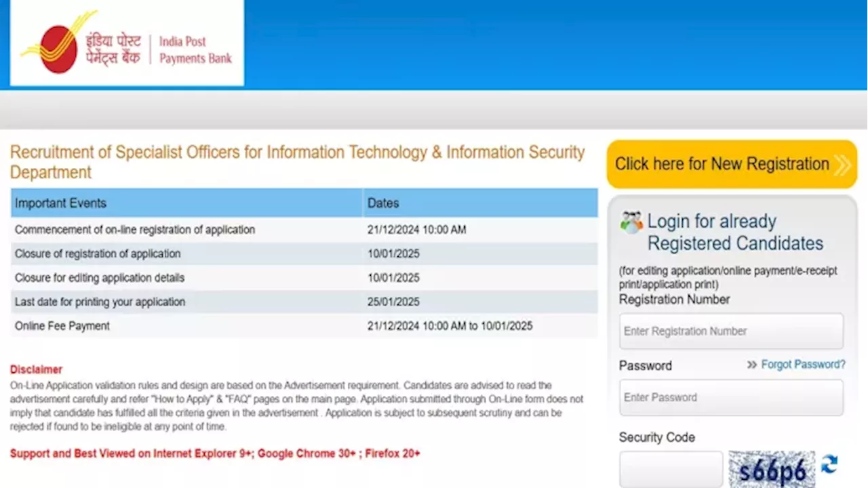Screen dimensions: 868x488
Task: Click the Password label
Action: click(645, 365)
